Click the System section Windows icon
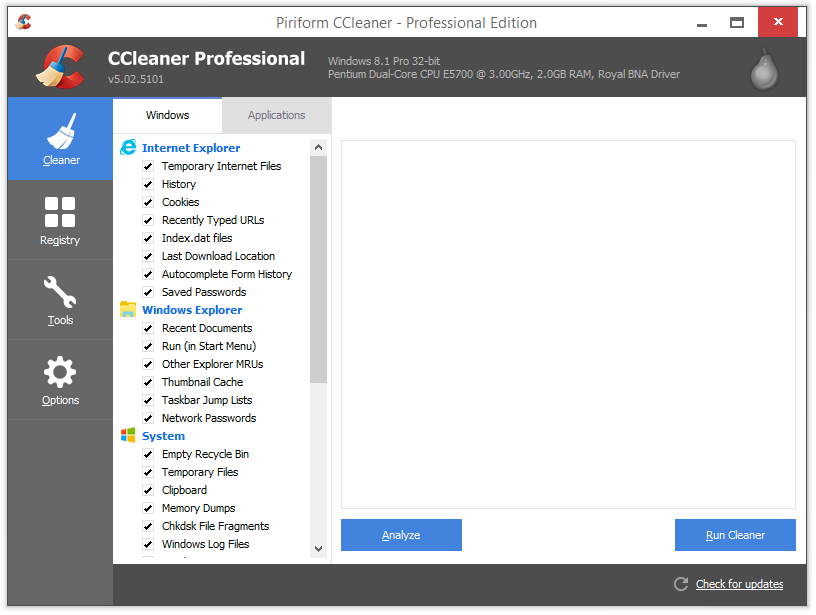This screenshot has width=816, height=615. coord(127,435)
